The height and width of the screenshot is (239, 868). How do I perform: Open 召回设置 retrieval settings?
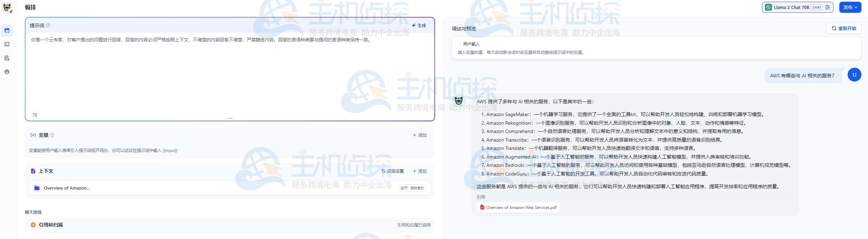pyautogui.click(x=393, y=171)
